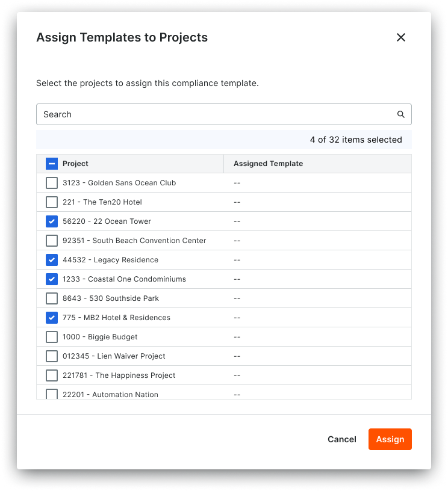This screenshot has height=491, width=448.
Task: Click the '3123 - Golden Sans Ocean Club' text
Action: pos(119,183)
